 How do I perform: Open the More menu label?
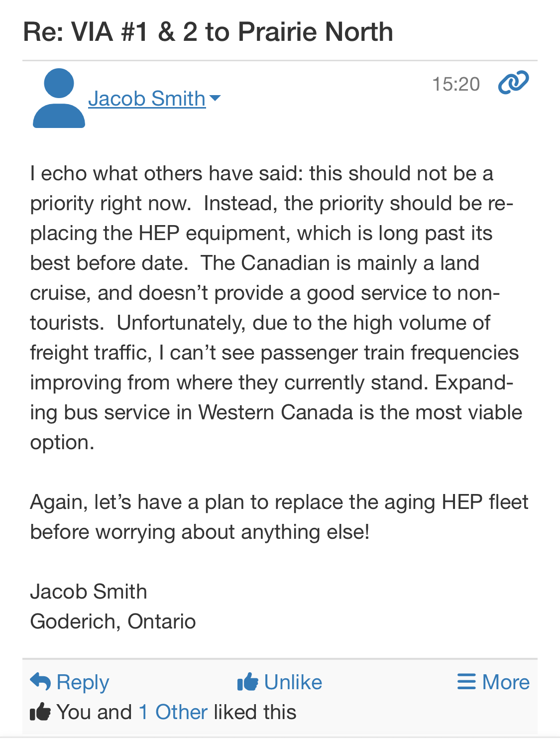point(506,682)
